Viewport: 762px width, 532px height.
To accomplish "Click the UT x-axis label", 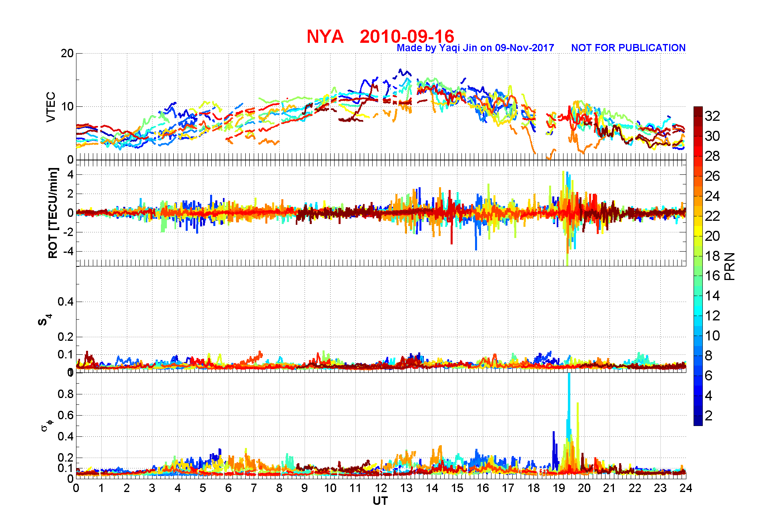I will (x=380, y=501).
